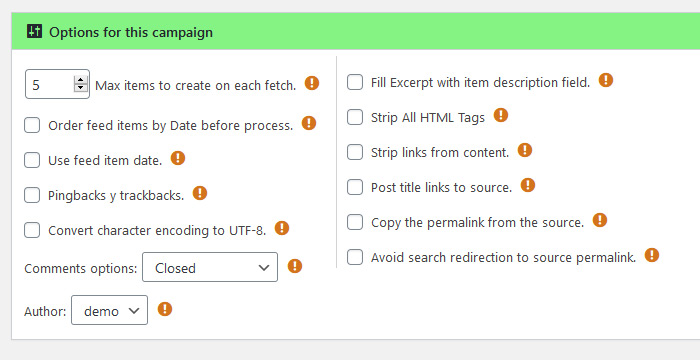Click the options icon in the campaign header
The image size is (700, 360).
pos(34,31)
